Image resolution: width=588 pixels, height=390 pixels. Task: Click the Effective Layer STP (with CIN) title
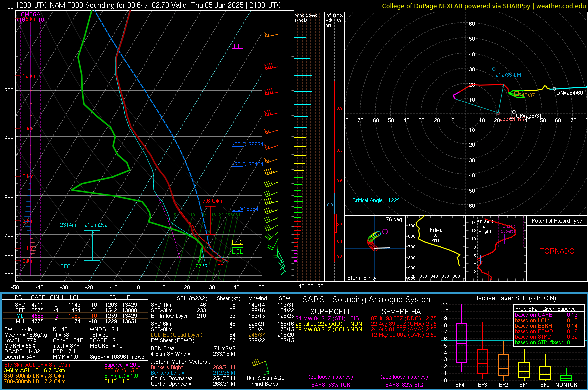click(513, 298)
